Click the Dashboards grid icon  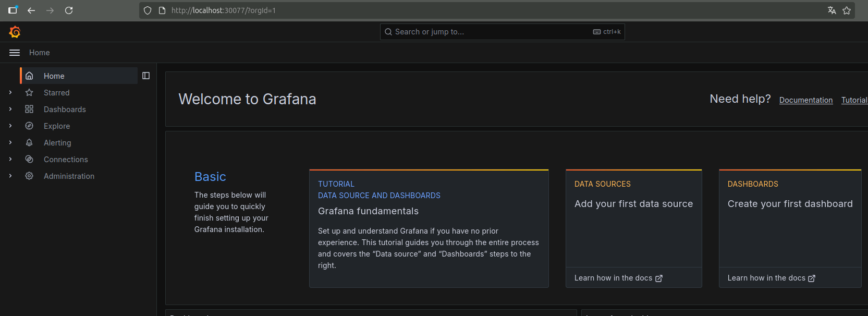pos(29,110)
